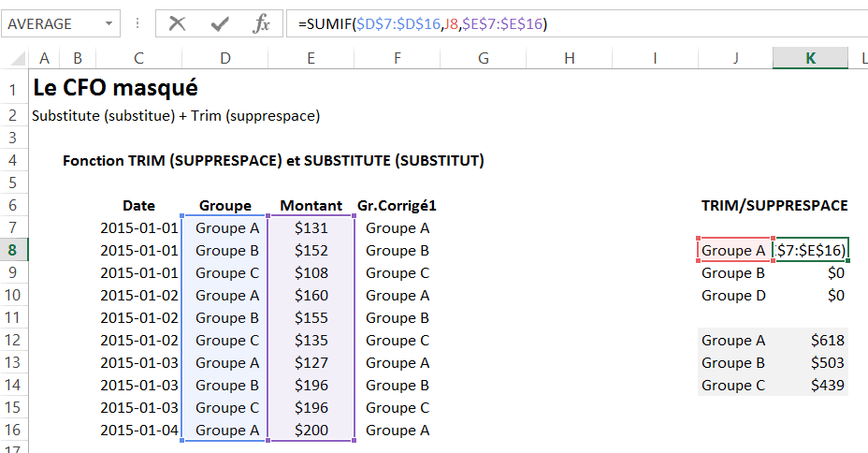868x453 pixels.
Task: Confirm the formula with the checkmark icon
Action: pyautogui.click(x=220, y=23)
